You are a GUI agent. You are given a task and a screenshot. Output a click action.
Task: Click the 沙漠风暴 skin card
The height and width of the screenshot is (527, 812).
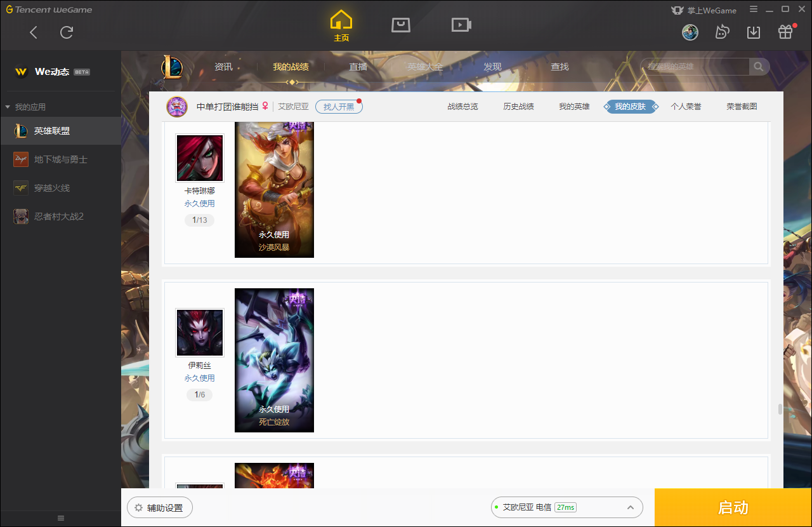(274, 189)
